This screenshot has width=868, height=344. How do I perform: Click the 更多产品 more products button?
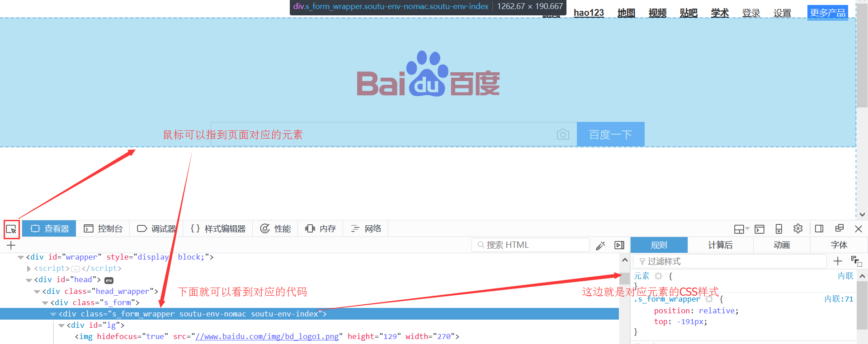click(828, 13)
